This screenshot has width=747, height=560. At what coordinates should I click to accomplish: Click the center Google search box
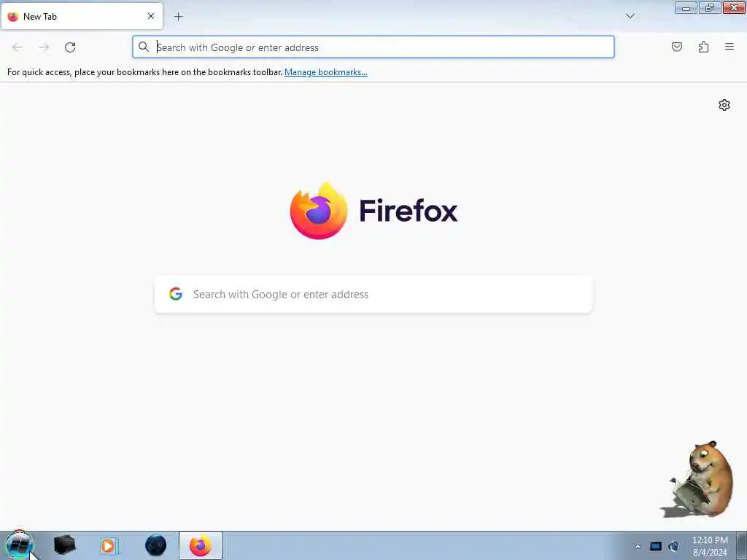click(x=373, y=295)
